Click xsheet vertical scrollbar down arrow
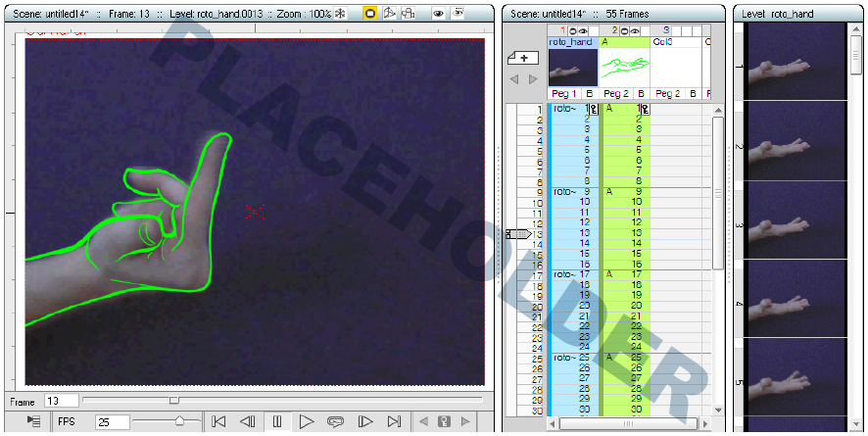Image resolution: width=868 pixels, height=436 pixels. [x=718, y=410]
